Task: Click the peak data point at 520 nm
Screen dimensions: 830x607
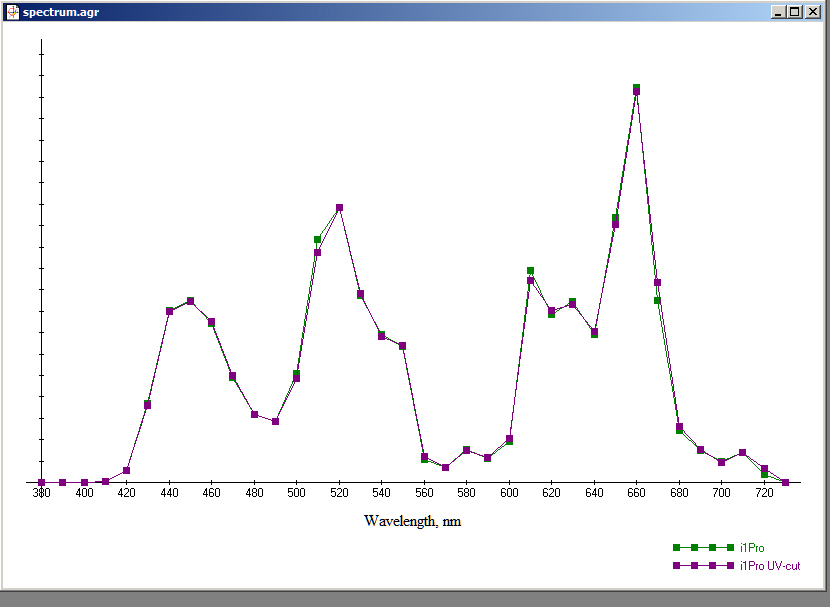Action: click(x=339, y=207)
